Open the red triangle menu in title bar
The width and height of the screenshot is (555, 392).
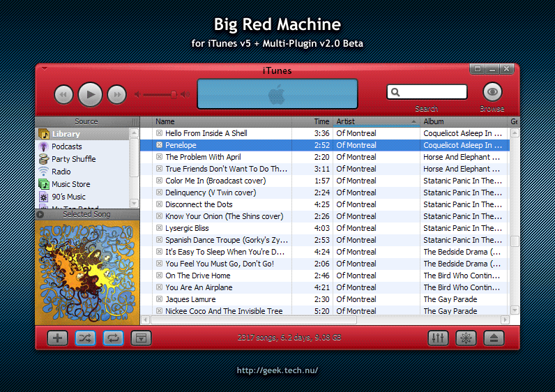tap(44, 68)
